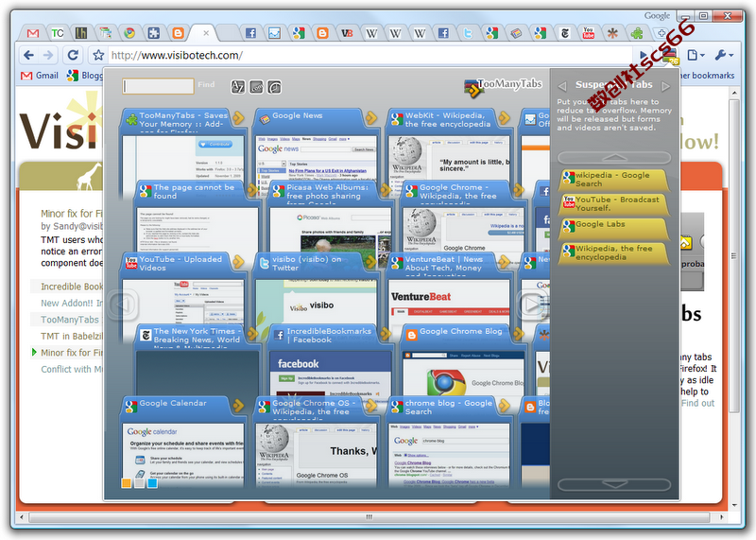The width and height of the screenshot is (756, 540).
Task: Click yellow arrow on Google Chrome Blog card
Action: 519,334
